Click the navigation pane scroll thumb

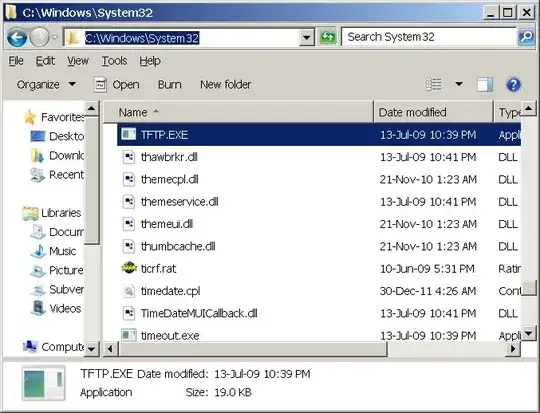click(x=92, y=181)
